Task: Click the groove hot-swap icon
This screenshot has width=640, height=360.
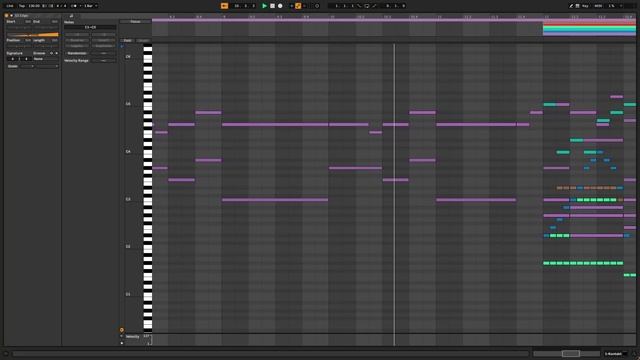Action: [51, 53]
